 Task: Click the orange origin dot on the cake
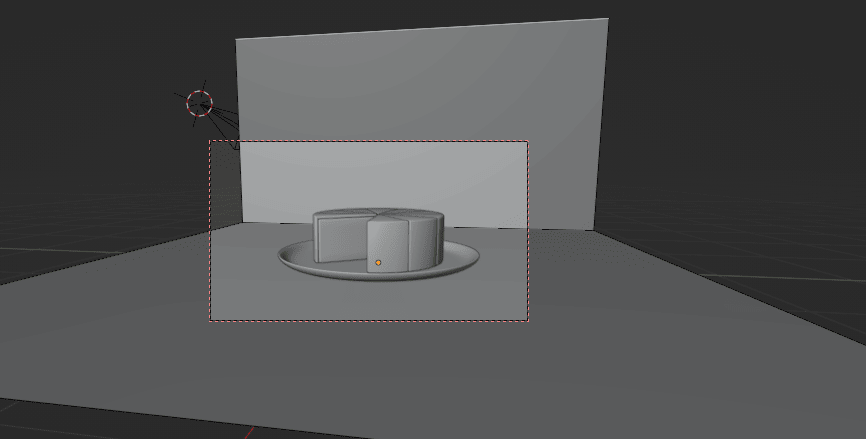[x=378, y=263]
